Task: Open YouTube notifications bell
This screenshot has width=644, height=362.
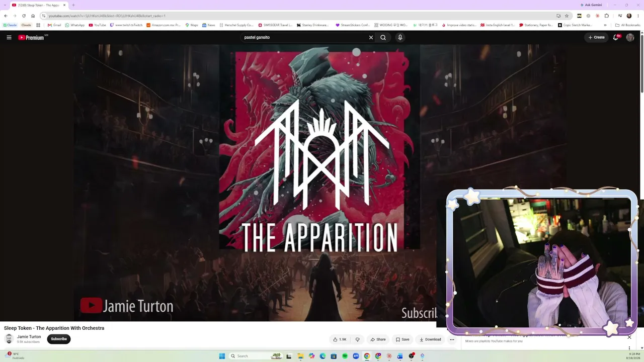Action: click(616, 37)
